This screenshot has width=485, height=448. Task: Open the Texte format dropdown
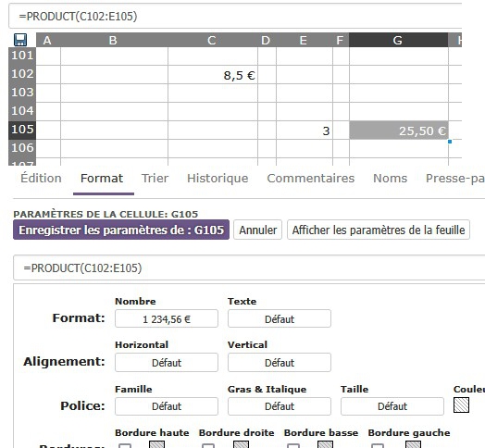pos(280,318)
